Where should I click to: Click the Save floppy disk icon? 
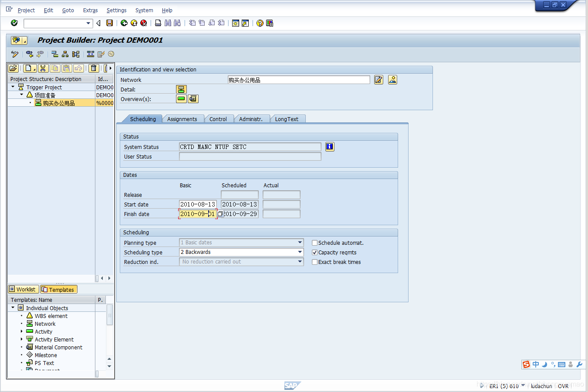(110, 23)
